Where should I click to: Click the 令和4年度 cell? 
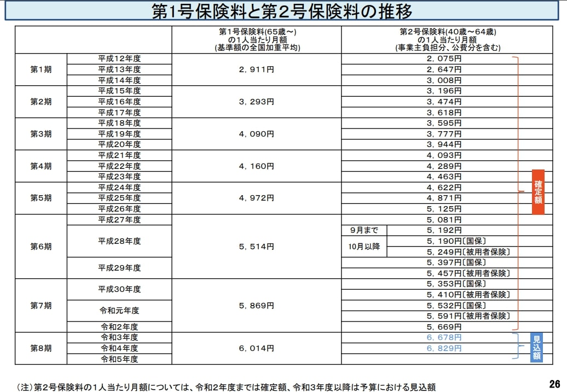pos(119,348)
